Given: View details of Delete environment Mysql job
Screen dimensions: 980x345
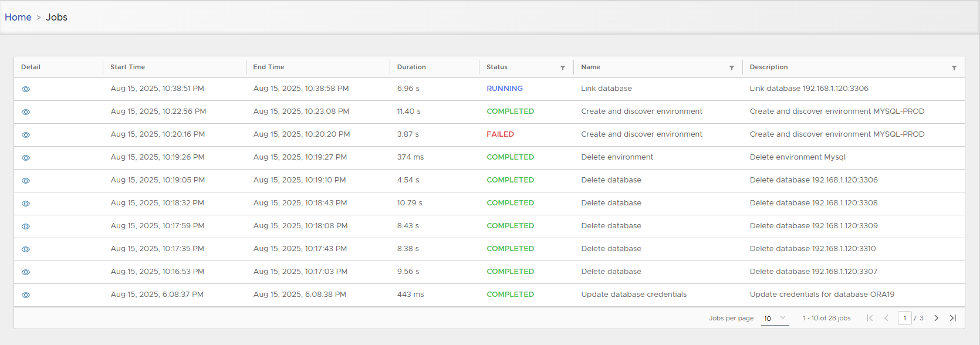Looking at the screenshot, I should (x=26, y=158).
